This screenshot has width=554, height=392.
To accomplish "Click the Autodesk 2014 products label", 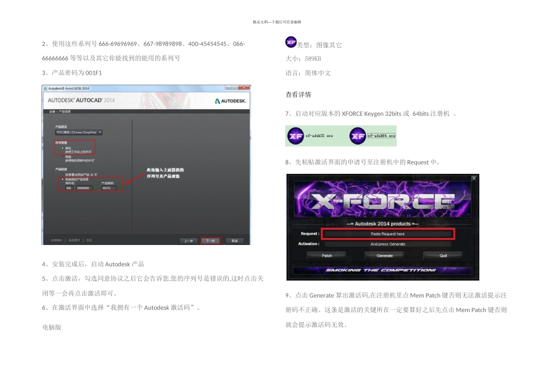I will click(x=383, y=224).
